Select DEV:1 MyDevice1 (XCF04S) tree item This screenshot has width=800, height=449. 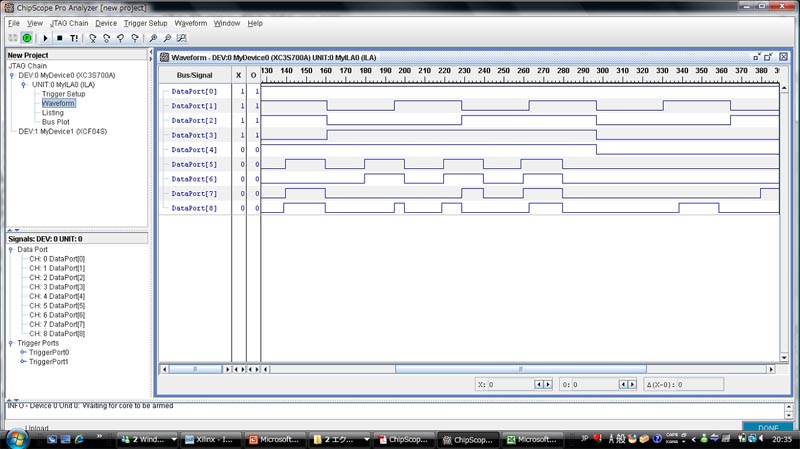[x=63, y=131]
